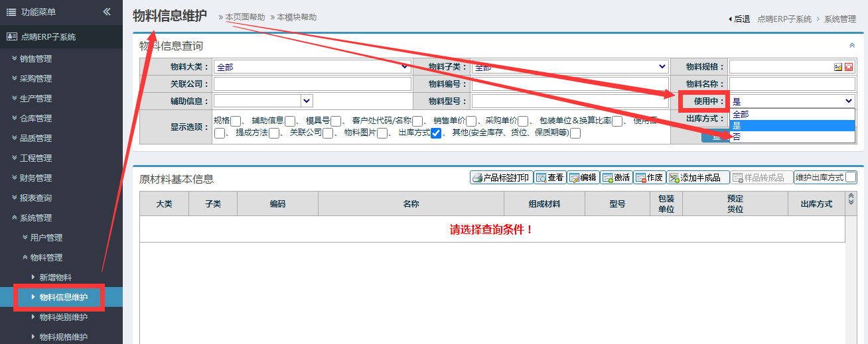The width and height of the screenshot is (868, 344).
Task: Uncheck the 出库方式 display option checkbox
Action: (436, 133)
